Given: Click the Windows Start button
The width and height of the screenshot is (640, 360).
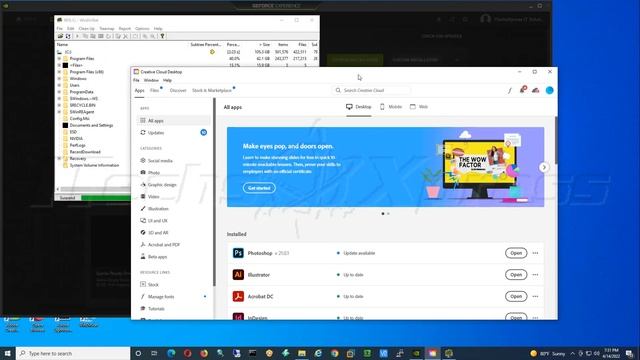Looking at the screenshot, I should click(x=8, y=353).
